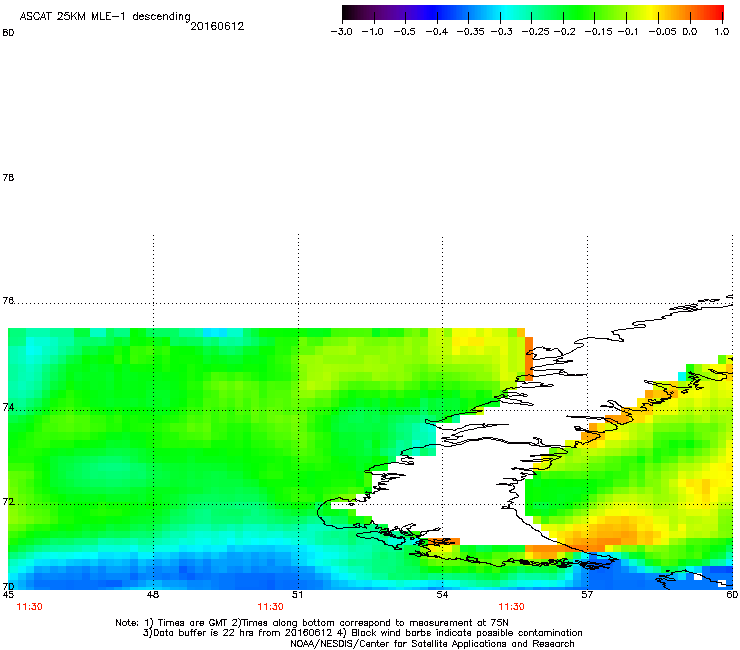
Task: Click the '-0.5' colorbar label
Action: 404,32
